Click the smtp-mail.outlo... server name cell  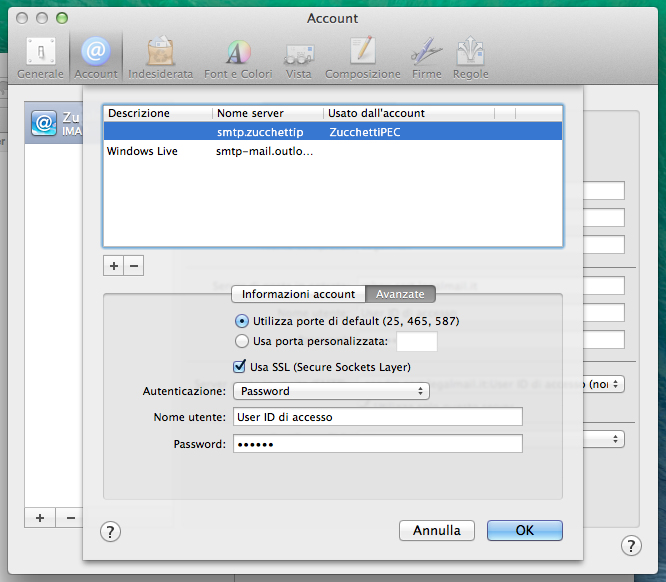coord(264,151)
